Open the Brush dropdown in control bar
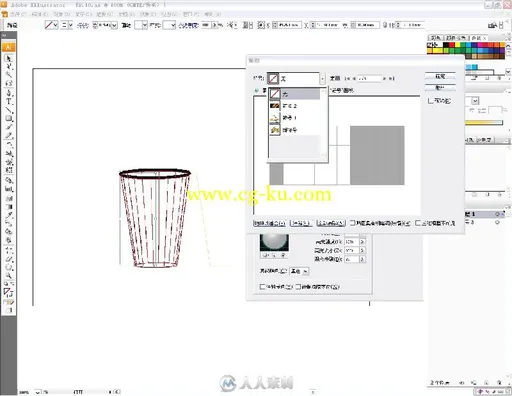Image resolution: width=512 pixels, height=396 pixels. (x=145, y=25)
